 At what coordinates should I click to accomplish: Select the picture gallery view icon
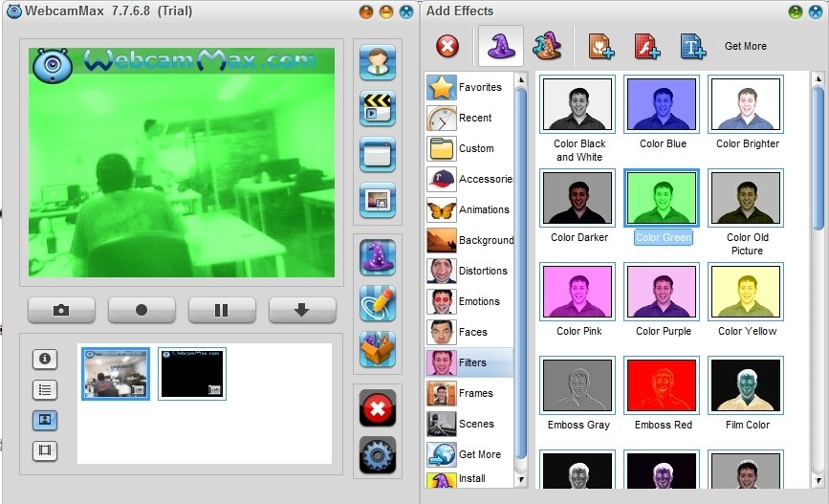click(45, 421)
